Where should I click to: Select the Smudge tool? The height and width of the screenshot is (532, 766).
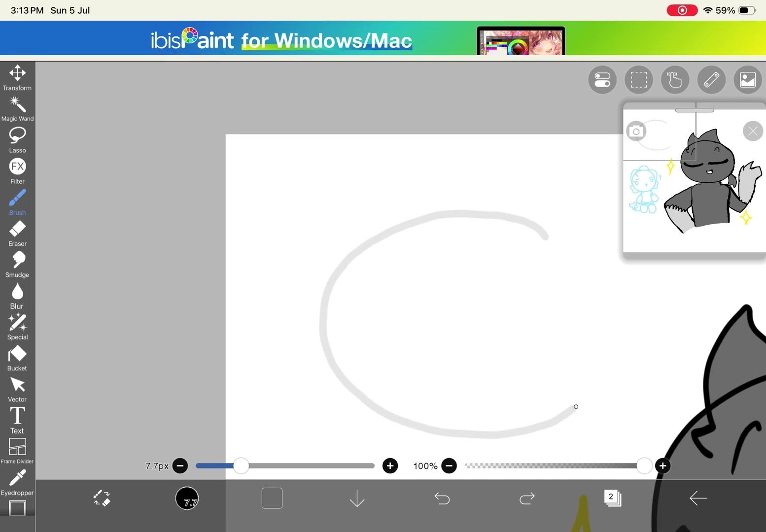pos(17,265)
